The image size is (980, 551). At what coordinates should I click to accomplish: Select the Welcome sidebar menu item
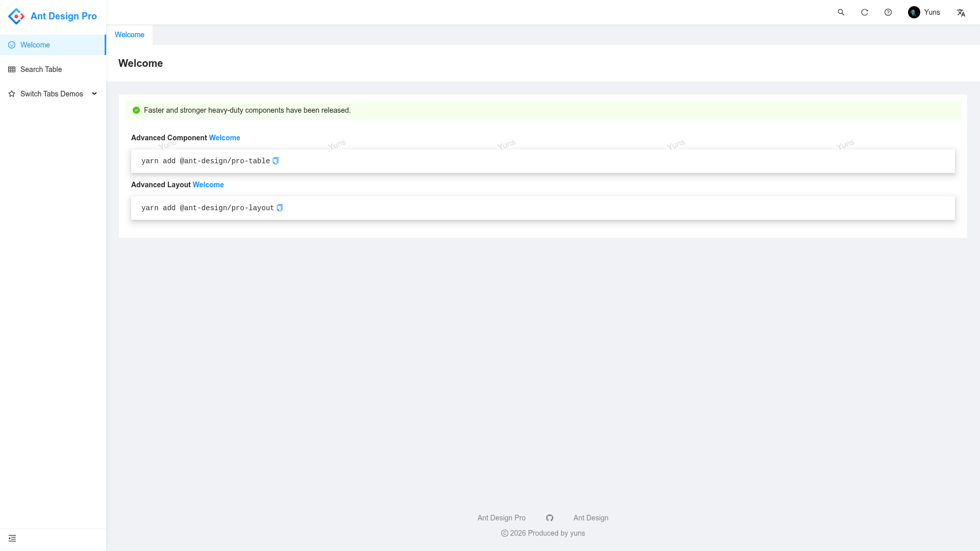(x=53, y=45)
